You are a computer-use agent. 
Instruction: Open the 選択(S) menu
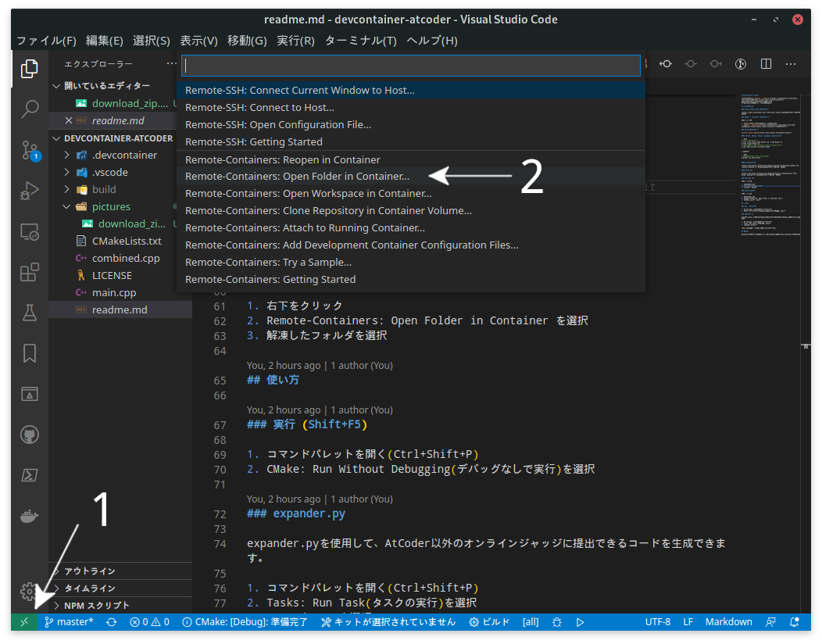click(x=151, y=41)
